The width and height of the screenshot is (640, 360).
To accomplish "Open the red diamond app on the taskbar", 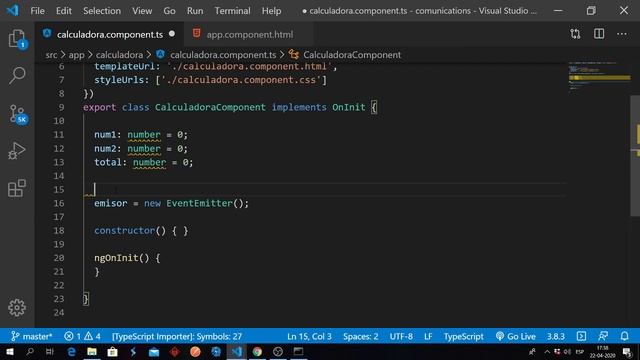I will [x=175, y=351].
